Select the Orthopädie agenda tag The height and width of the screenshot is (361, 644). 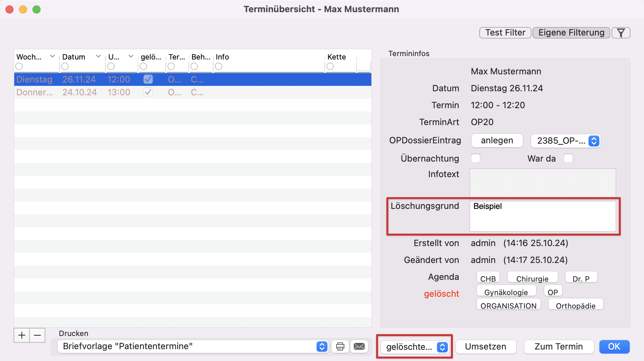pyautogui.click(x=576, y=305)
